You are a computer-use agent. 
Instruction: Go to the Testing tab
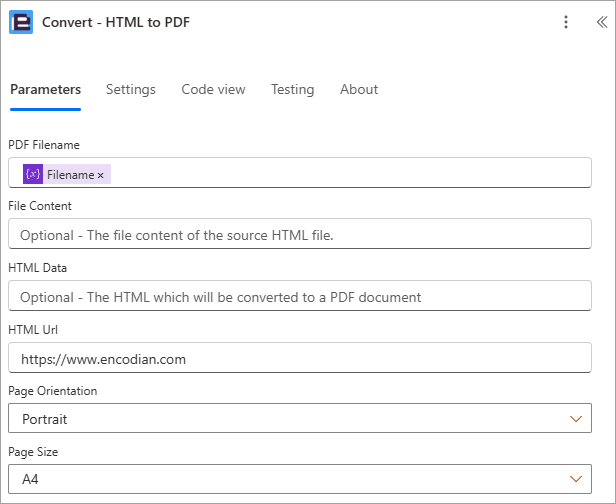pyautogui.click(x=293, y=90)
